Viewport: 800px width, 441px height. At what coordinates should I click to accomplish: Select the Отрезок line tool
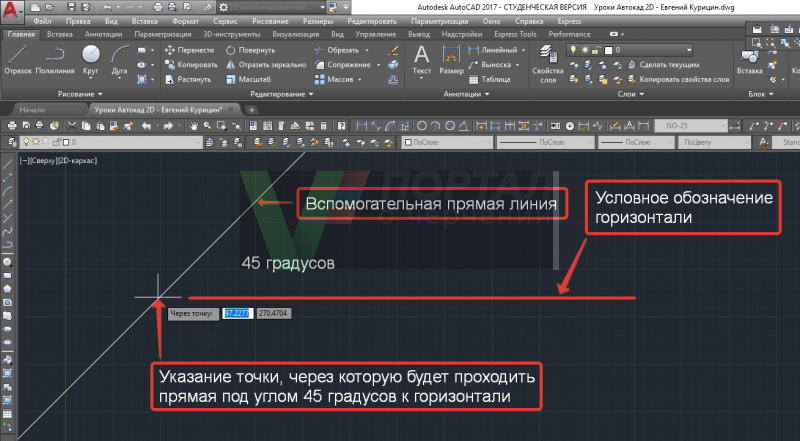click(18, 60)
